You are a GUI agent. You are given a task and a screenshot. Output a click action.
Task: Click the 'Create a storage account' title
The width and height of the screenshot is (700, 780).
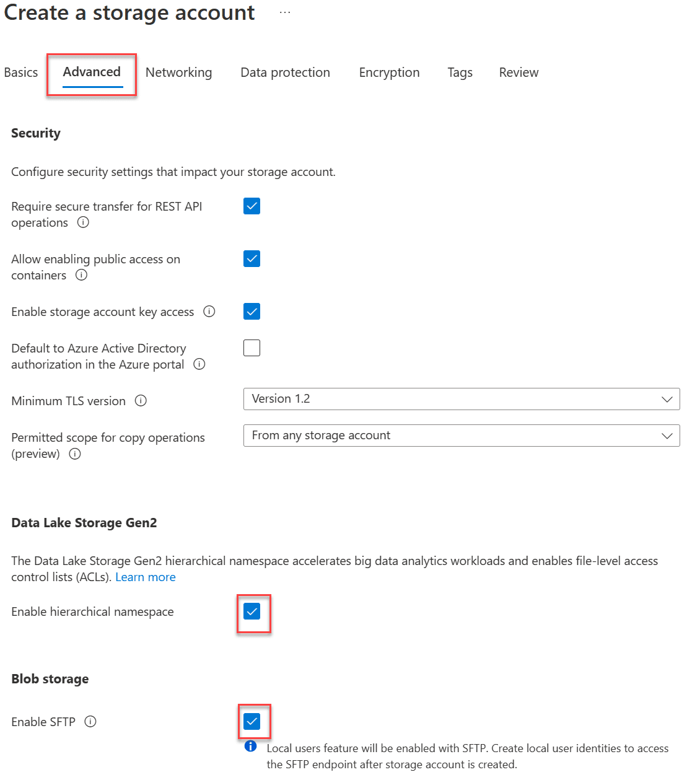pyautogui.click(x=129, y=12)
